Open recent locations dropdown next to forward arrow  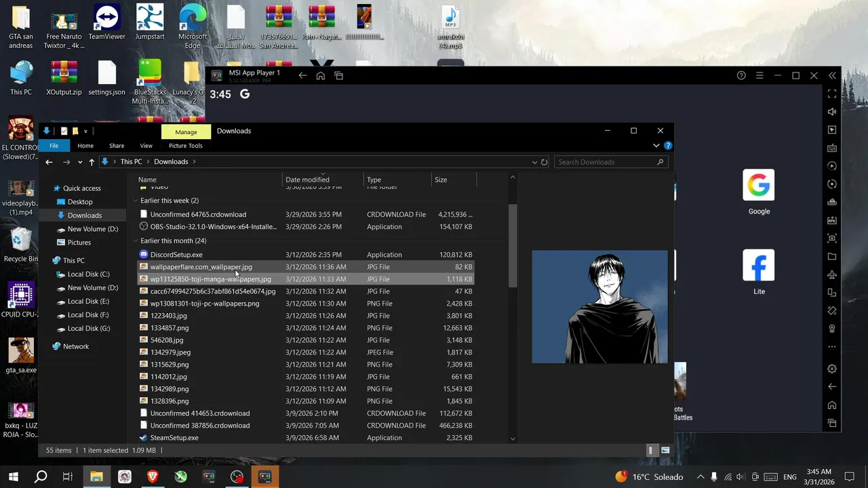pos(80,162)
